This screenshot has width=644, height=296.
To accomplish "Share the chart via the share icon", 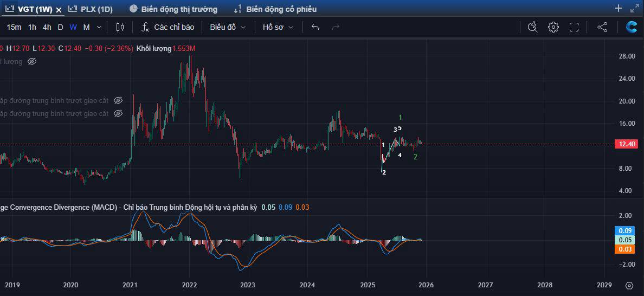I will (602, 27).
